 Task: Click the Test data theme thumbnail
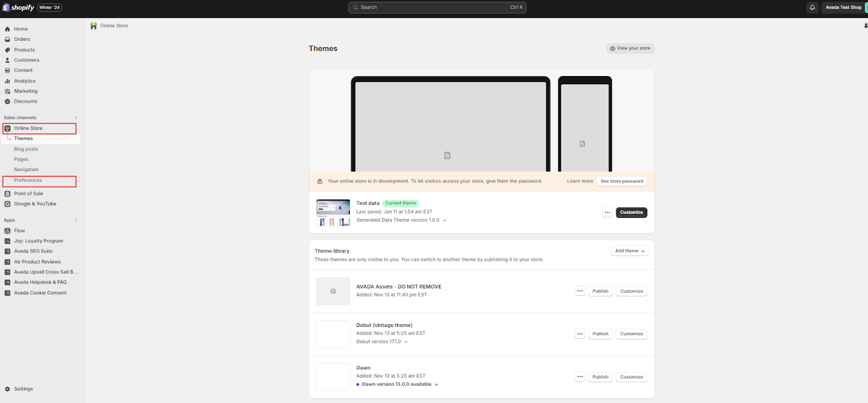(333, 212)
